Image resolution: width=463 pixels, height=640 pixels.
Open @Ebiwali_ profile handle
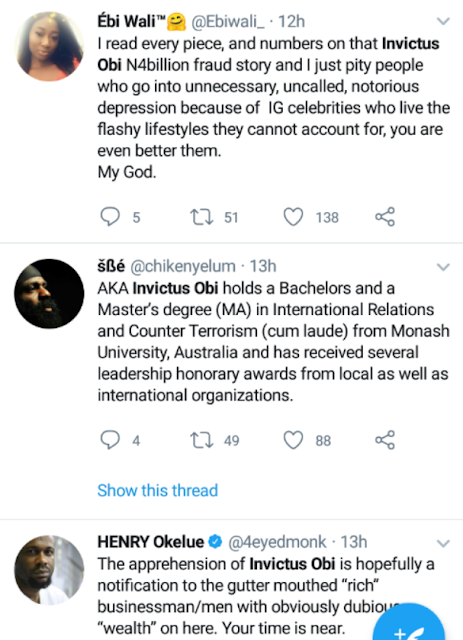tap(228, 22)
